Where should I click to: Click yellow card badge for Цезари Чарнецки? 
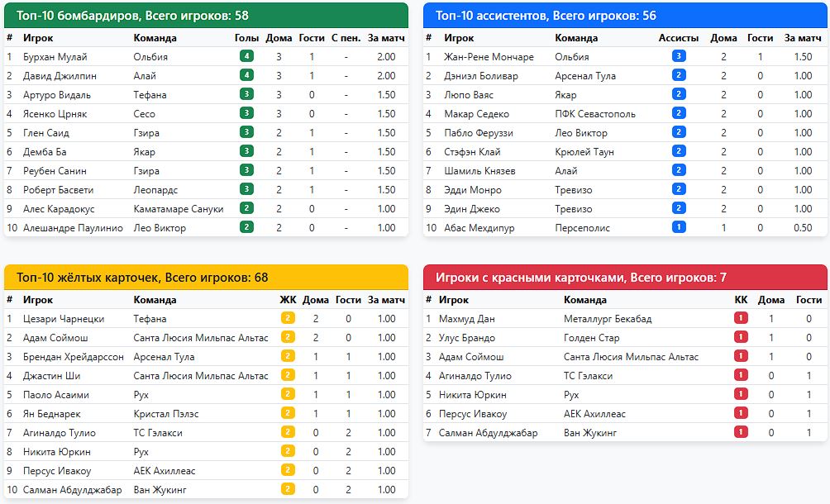(x=288, y=318)
